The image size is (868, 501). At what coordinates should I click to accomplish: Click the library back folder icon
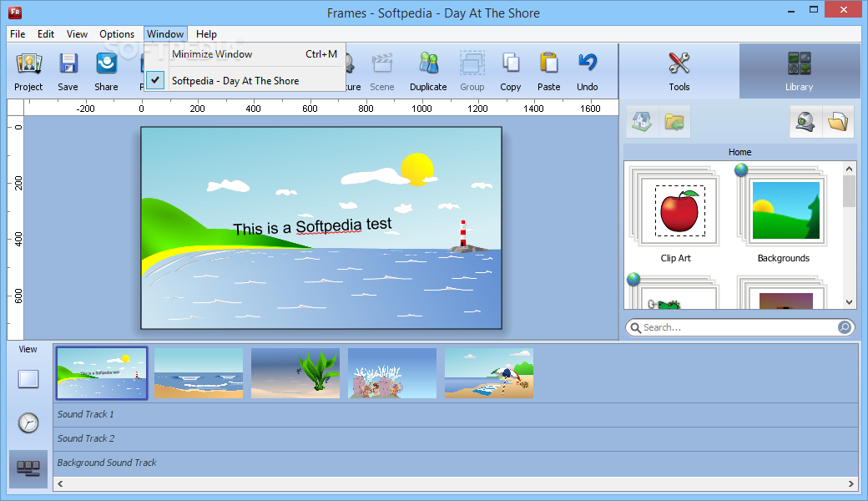[x=674, y=121]
